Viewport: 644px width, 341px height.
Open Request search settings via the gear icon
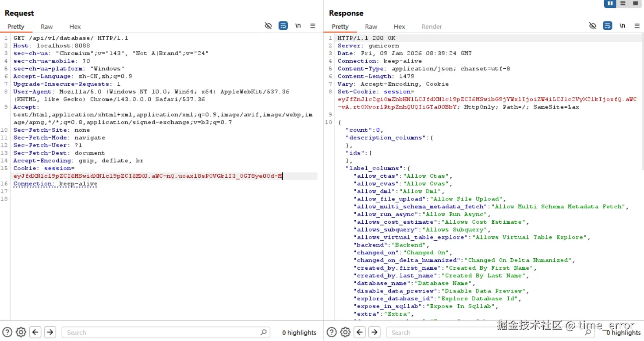pyautogui.click(x=21, y=332)
